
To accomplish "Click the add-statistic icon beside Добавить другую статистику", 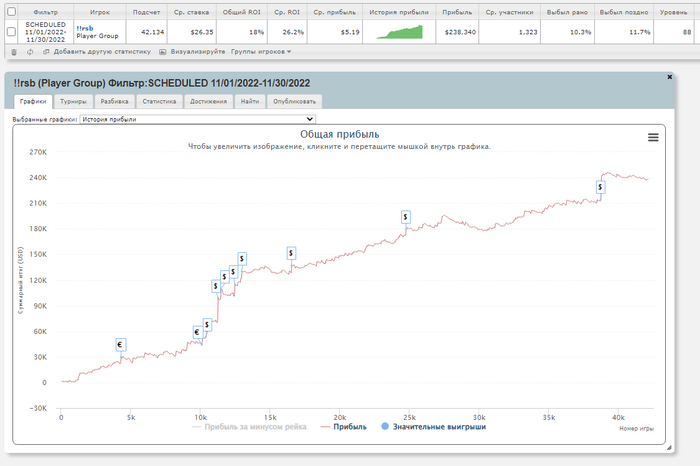I will point(46,52).
